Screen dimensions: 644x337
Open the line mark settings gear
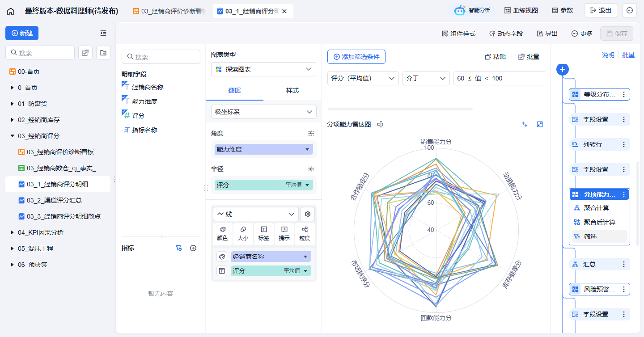click(308, 214)
